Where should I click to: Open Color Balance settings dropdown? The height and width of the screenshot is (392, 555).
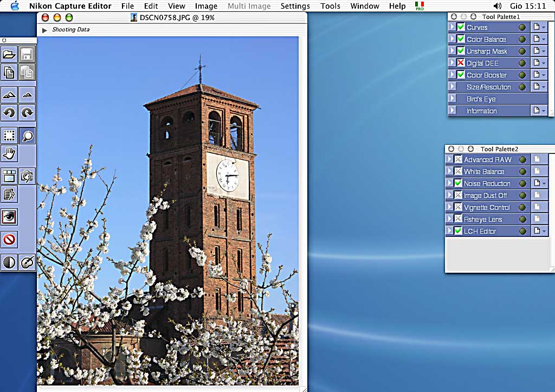click(x=539, y=39)
